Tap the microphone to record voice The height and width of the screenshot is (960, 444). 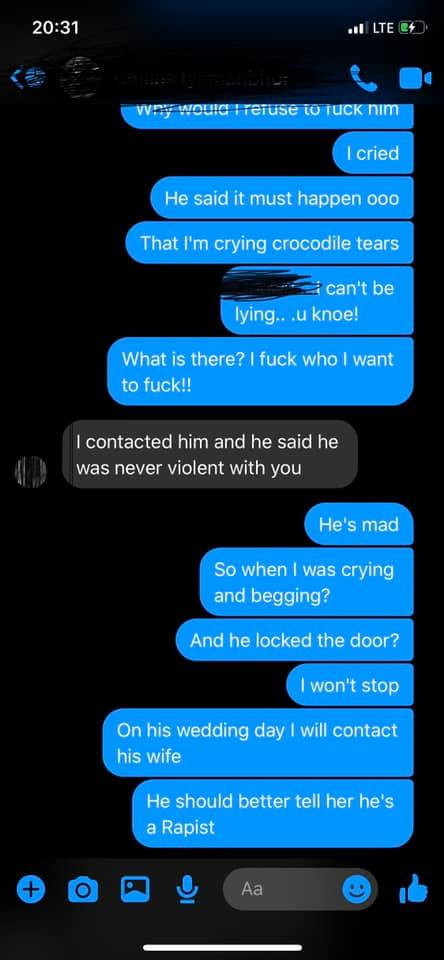coord(187,889)
